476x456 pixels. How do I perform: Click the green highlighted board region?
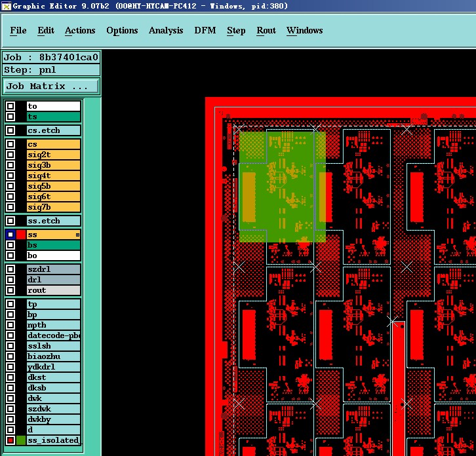[x=283, y=187]
